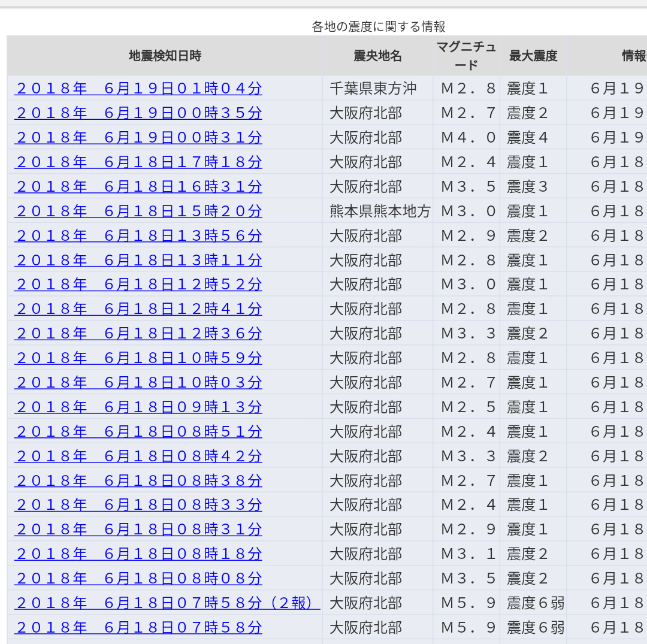647x644 pixels.
Task: Click the 最大震度 column header
Action: pos(532,56)
